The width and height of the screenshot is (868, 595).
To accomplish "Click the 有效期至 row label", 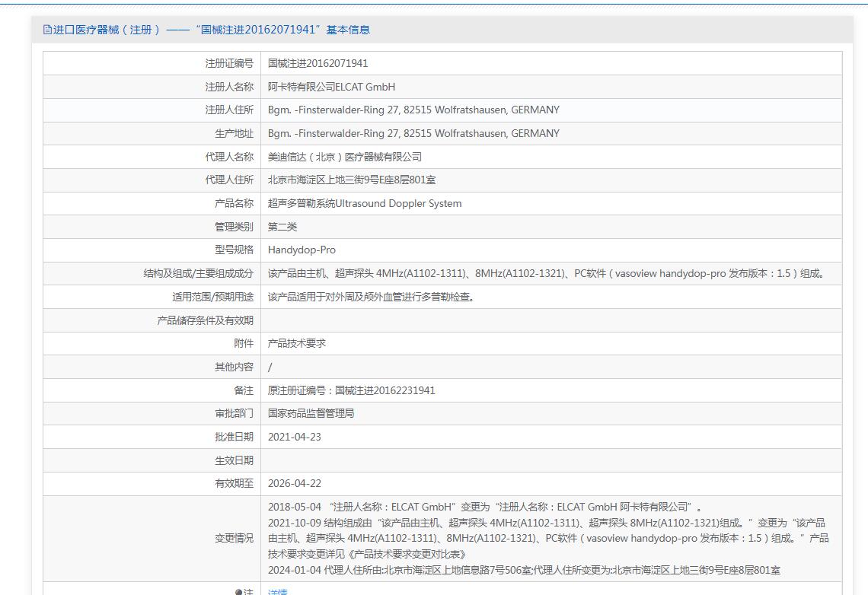I will click(x=235, y=483).
